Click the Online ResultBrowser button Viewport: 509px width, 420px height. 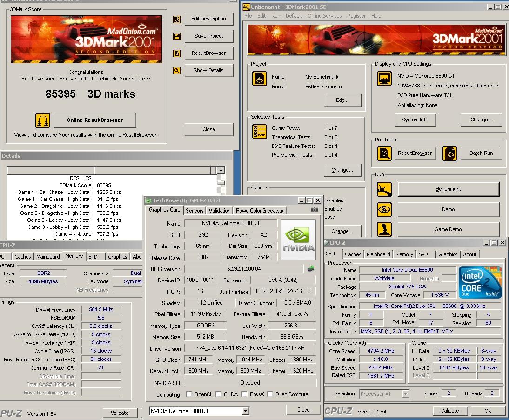tap(95, 120)
